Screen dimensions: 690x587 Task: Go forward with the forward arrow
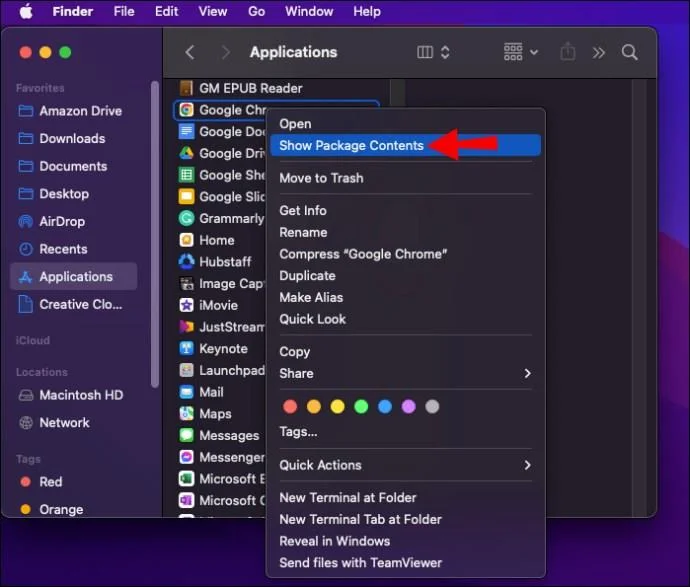pos(225,52)
